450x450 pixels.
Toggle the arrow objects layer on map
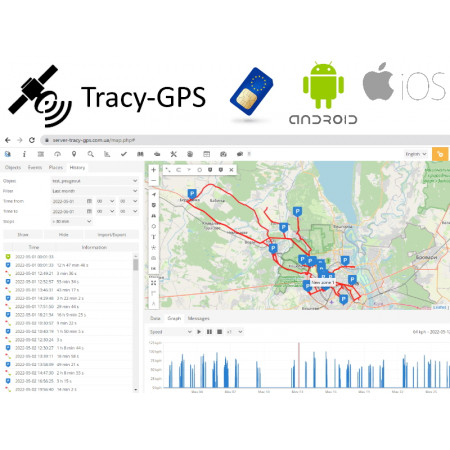[x=154, y=195]
